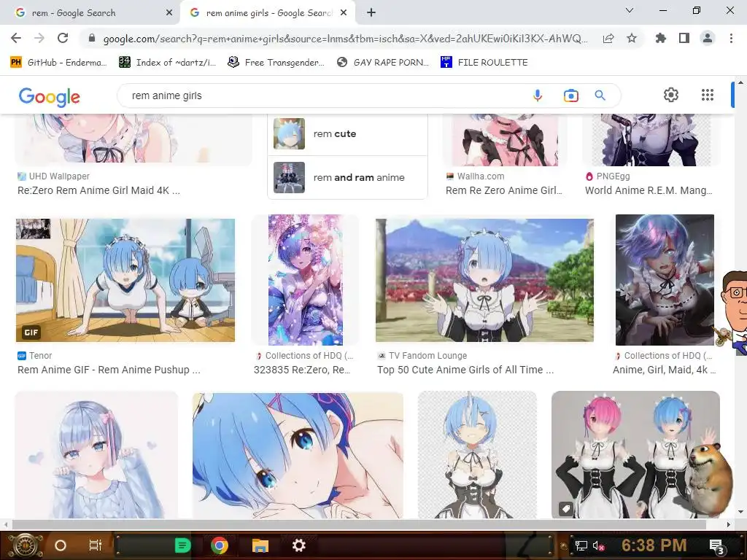Open the tab search chevron
The image size is (747, 560).
coord(630,10)
